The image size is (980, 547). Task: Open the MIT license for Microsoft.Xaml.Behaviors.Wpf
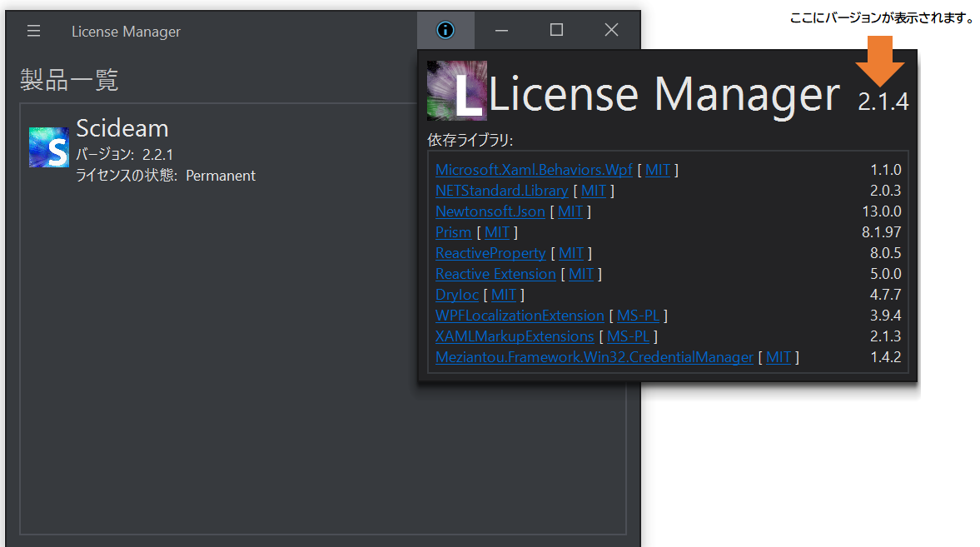coord(658,170)
